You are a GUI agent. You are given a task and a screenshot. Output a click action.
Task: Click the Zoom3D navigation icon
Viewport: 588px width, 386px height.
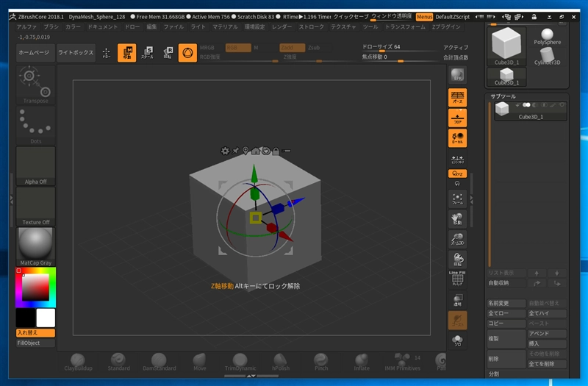point(457,240)
